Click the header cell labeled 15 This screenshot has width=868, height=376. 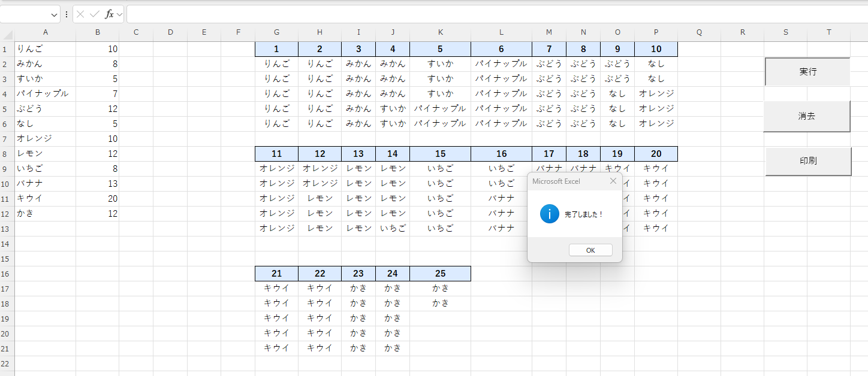point(440,154)
